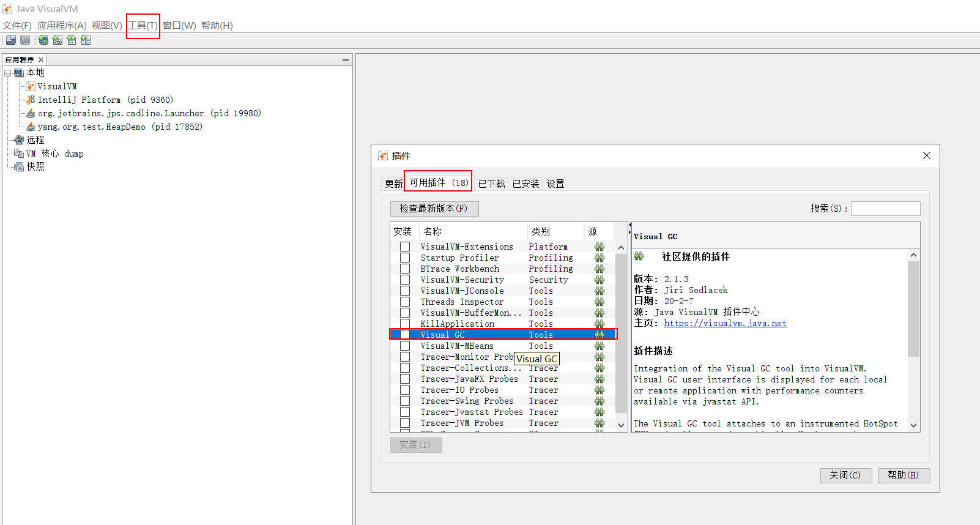Click the description pane scrollbar thumb
This screenshot has height=525, width=980.
click(914, 308)
